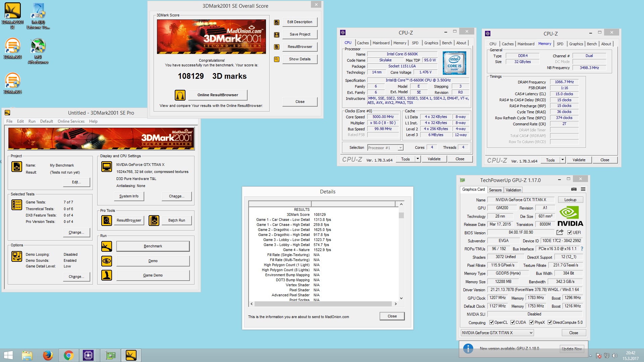
Task: Click the BIOS share/export icon in GPU-Z
Action: coord(560,232)
